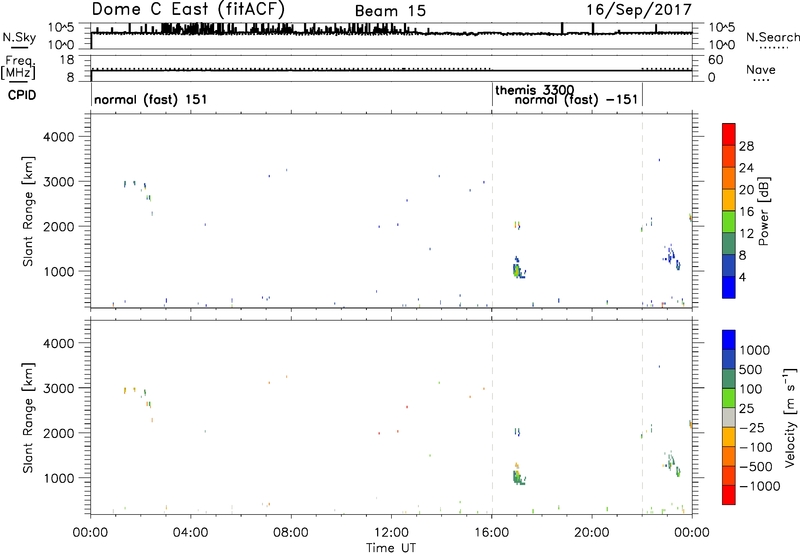Click the red top of the power colorbar
The height and width of the screenshot is (554, 800).
(729, 133)
